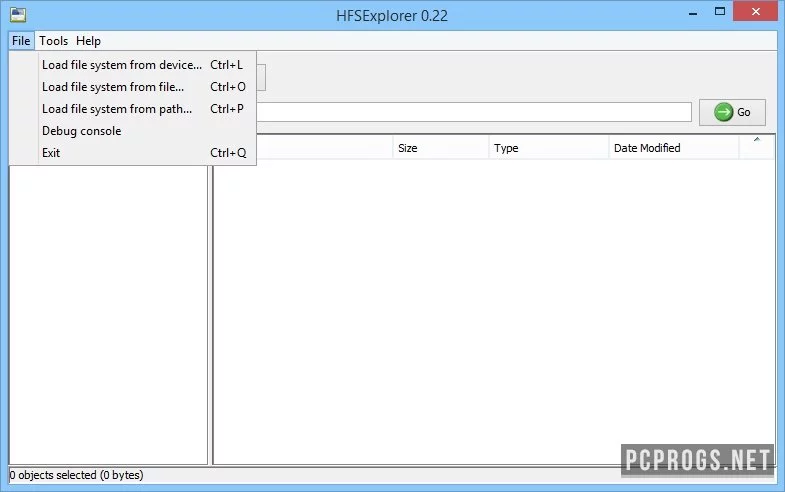Choose Load file system from file
The height and width of the screenshot is (492, 785).
pyautogui.click(x=133, y=87)
